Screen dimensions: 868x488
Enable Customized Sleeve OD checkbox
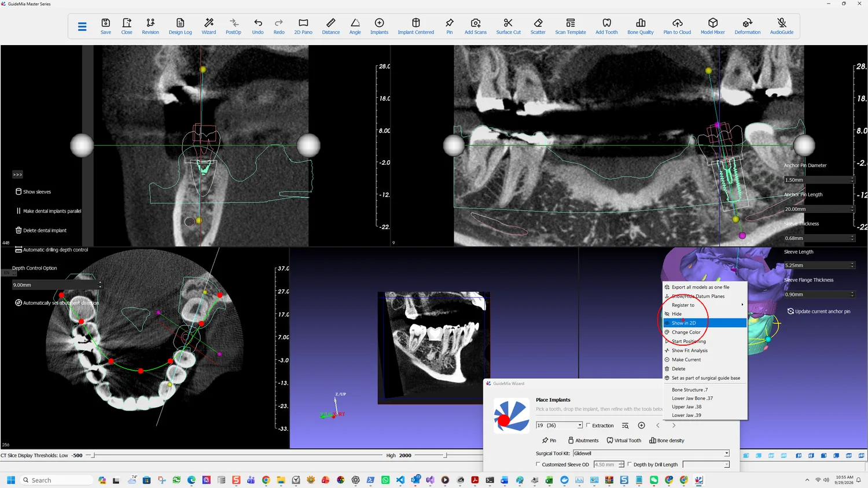(x=538, y=464)
